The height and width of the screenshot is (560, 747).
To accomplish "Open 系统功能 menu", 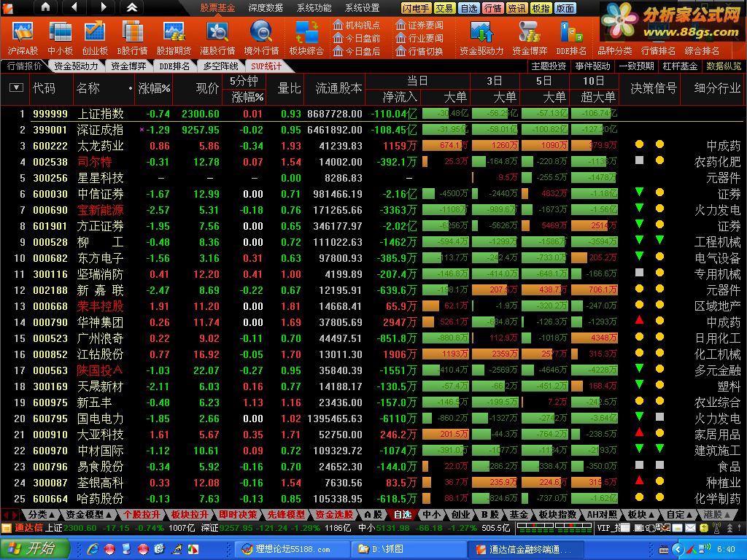I will pos(314,7).
